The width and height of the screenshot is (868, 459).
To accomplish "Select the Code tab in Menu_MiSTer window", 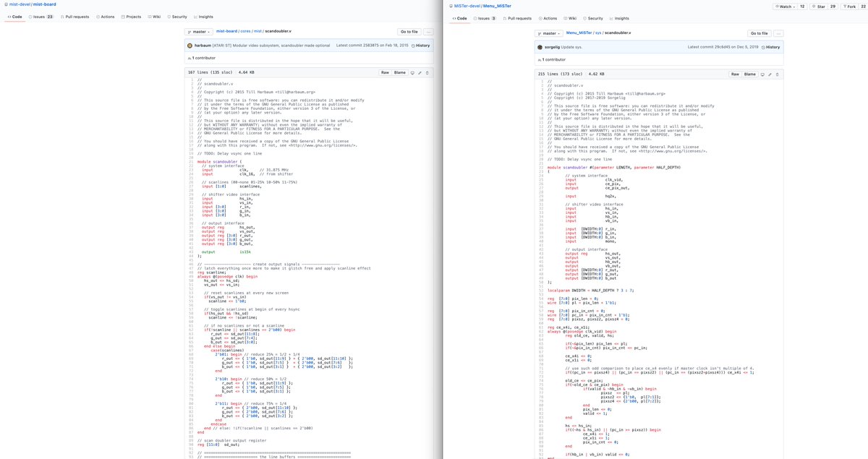I will click(459, 18).
